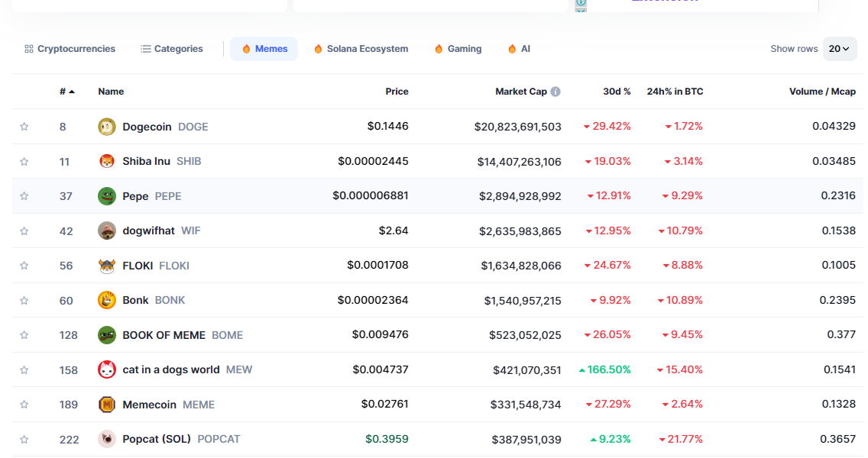The image size is (868, 458).
Task: Sort by rank using the # arrow
Action: coord(71,92)
